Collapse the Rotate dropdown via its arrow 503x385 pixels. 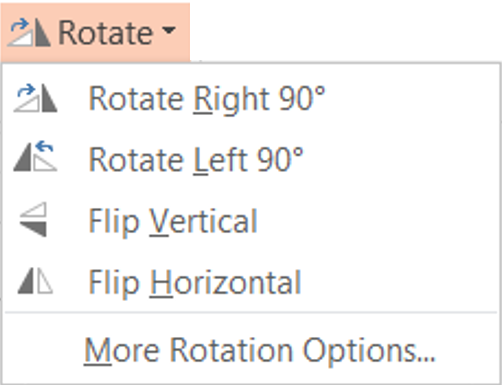[x=169, y=31]
